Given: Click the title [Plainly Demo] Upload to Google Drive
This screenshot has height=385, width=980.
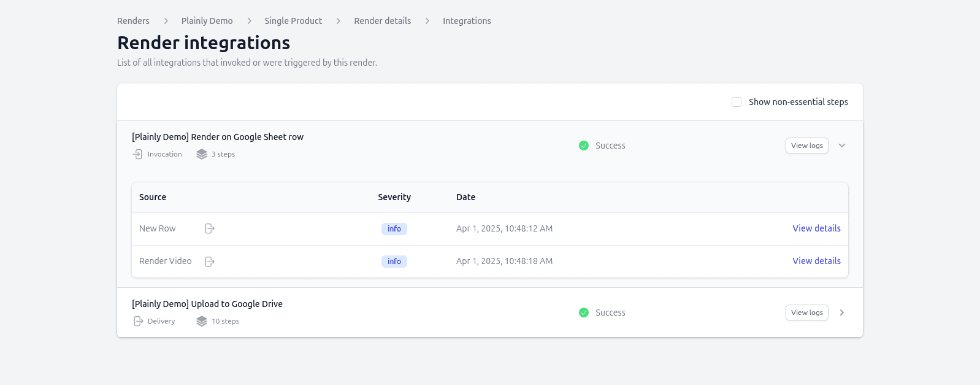Looking at the screenshot, I should [x=207, y=304].
